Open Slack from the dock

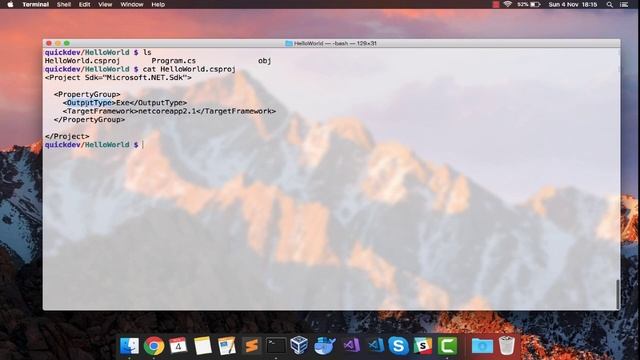pyautogui.click(x=423, y=346)
